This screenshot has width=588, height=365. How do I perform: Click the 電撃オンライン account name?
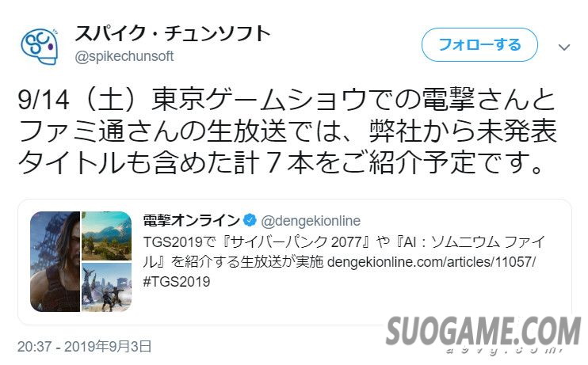(x=191, y=220)
